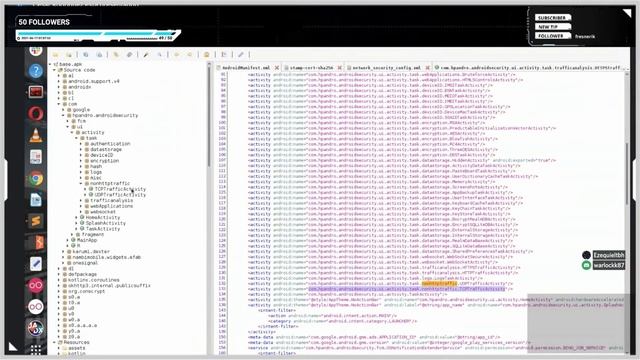This screenshot has height=360, width=640.
Task: Click the code editor vertical scrollbar
Action: 627,173
